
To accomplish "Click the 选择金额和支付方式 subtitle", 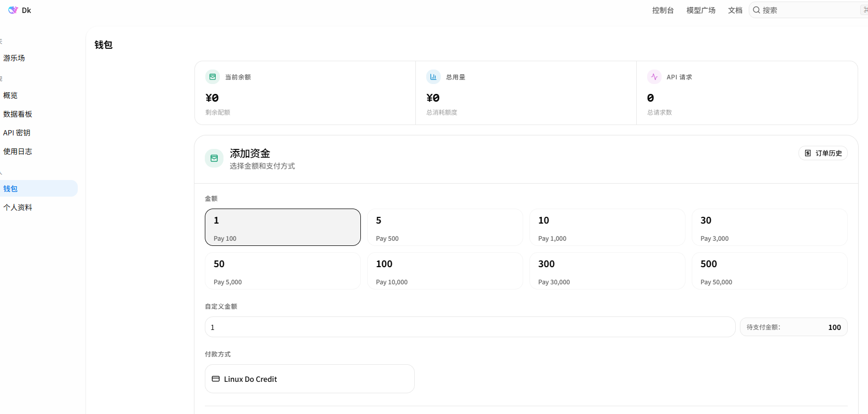I will (262, 166).
